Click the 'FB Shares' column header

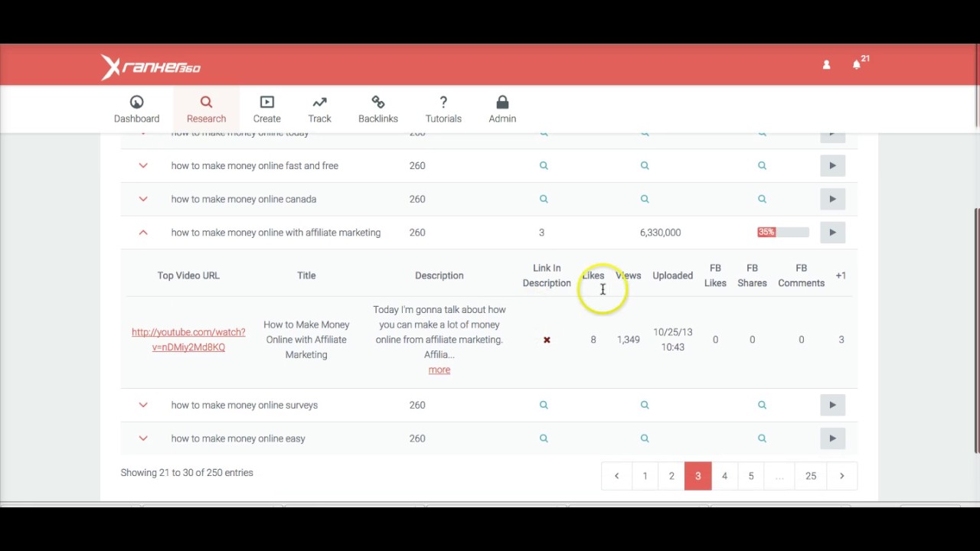pos(752,275)
